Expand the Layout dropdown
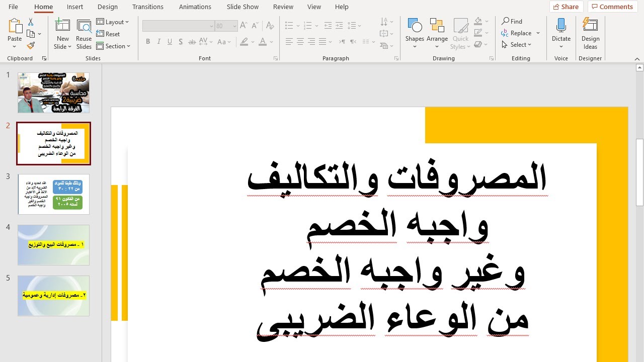 click(x=113, y=22)
